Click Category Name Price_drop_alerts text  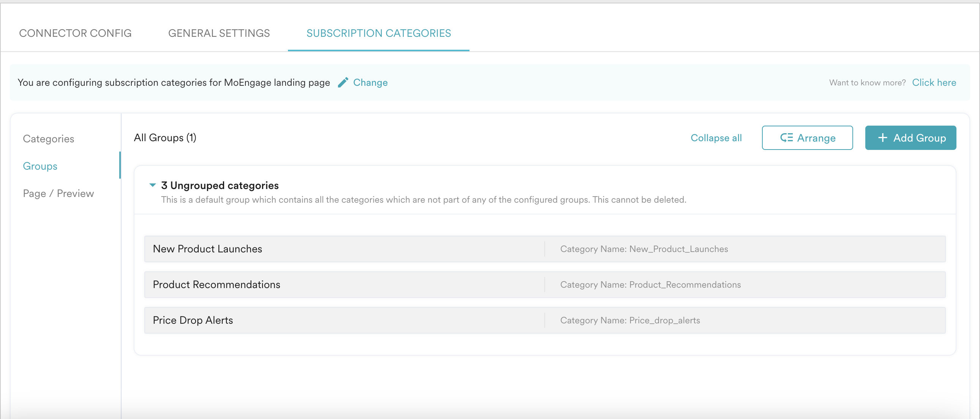[x=630, y=320]
